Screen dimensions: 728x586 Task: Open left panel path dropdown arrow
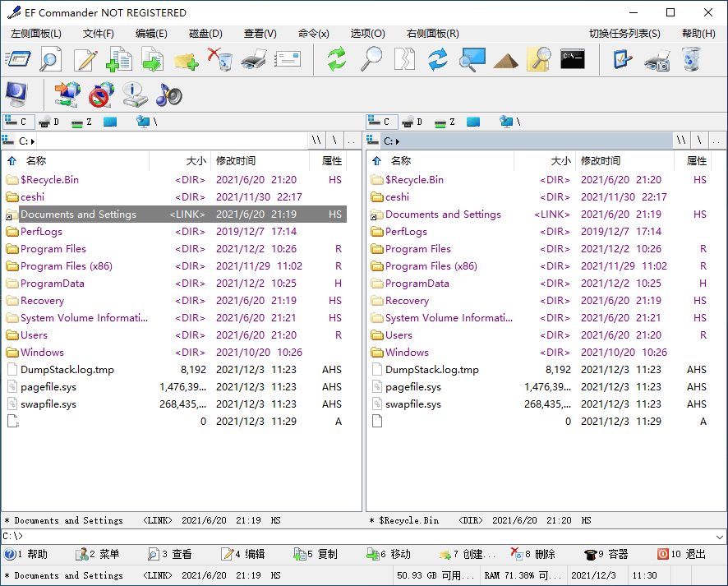[x=34, y=141]
